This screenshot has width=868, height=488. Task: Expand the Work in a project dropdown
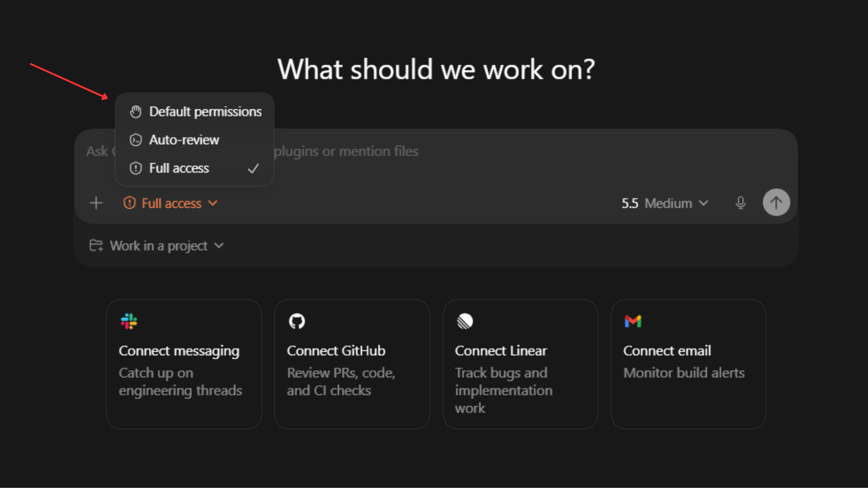[x=156, y=246]
